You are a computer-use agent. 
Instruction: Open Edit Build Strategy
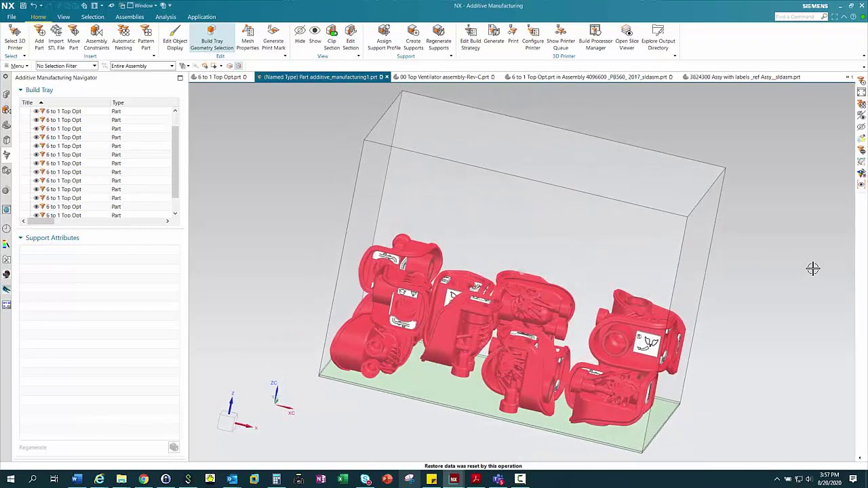[471, 37]
